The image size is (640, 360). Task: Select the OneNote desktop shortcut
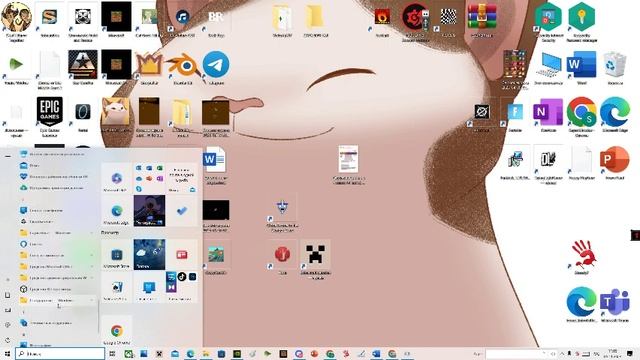click(548, 111)
